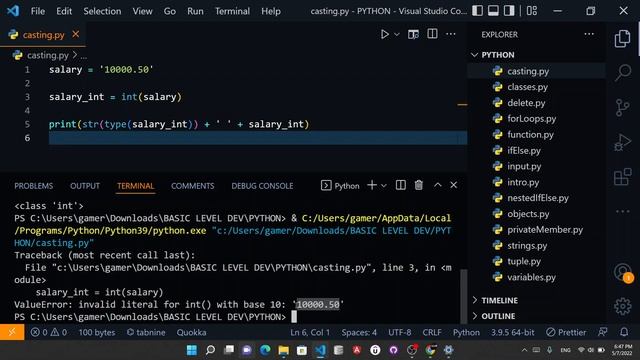Toggle primary side bar layout button
This screenshot has width=640, height=360.
click(477, 11)
